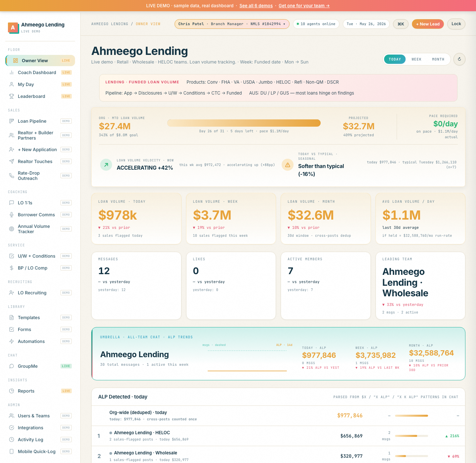Select the TODAY range toggle
The height and width of the screenshot is (463, 476).
(395, 59)
